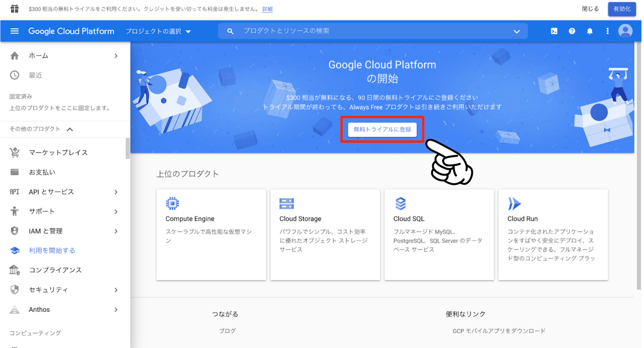
Task: Open the hamburger navigation menu
Action: click(15, 31)
